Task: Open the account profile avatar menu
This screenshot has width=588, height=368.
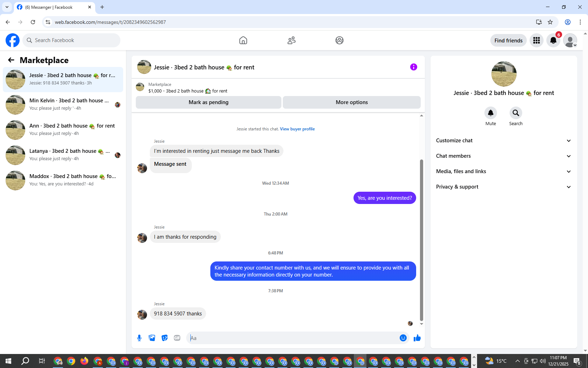Action: 570,40
